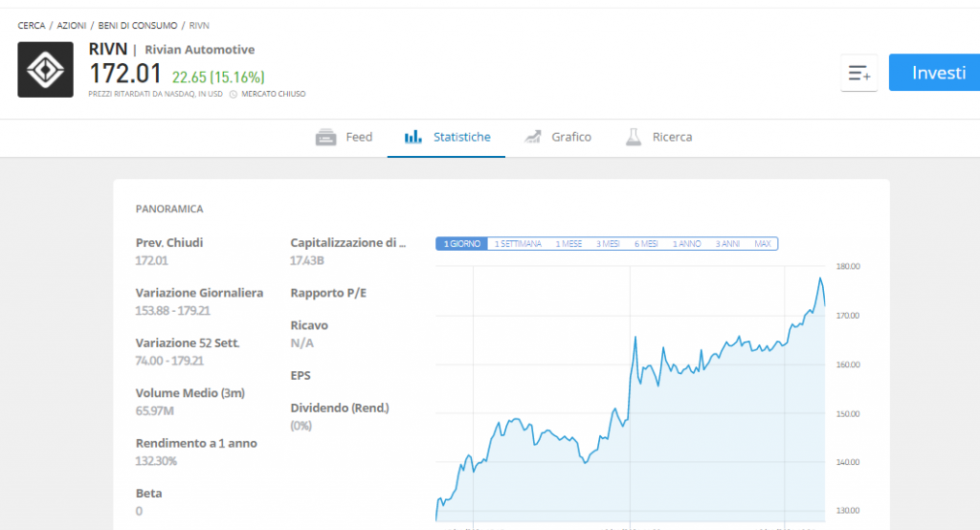Image resolution: width=980 pixels, height=530 pixels.
Task: Click the Rapporto P/E label
Action: pyautogui.click(x=329, y=293)
